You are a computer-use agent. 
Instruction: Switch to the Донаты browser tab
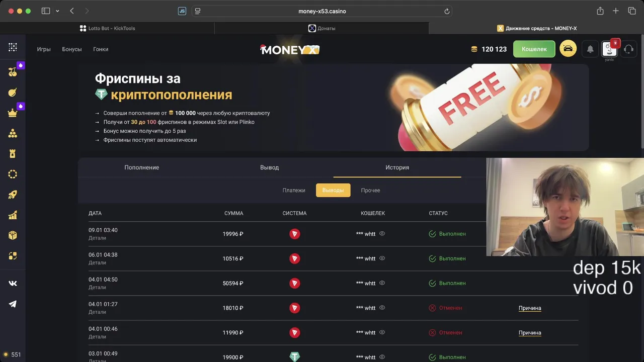point(322,28)
